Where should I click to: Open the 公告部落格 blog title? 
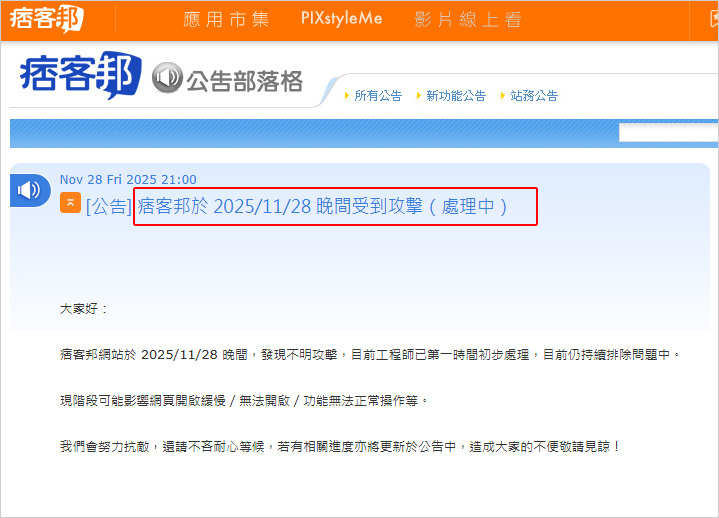[x=244, y=81]
